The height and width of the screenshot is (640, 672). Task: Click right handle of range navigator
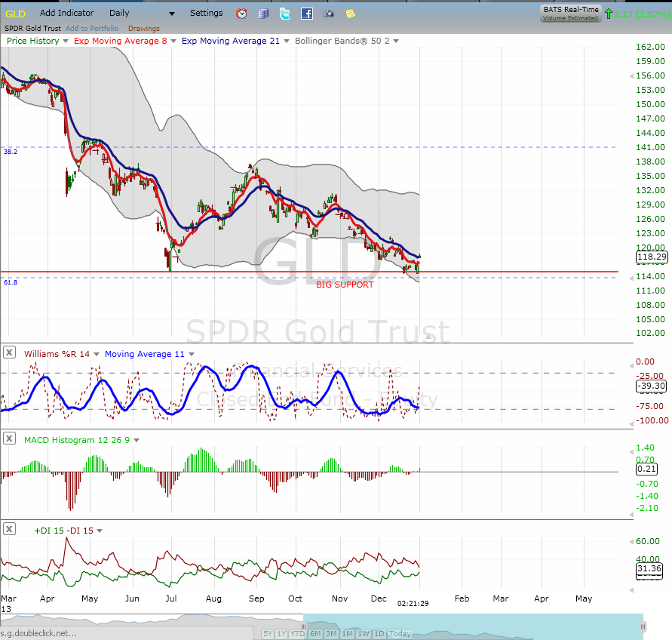point(643,627)
